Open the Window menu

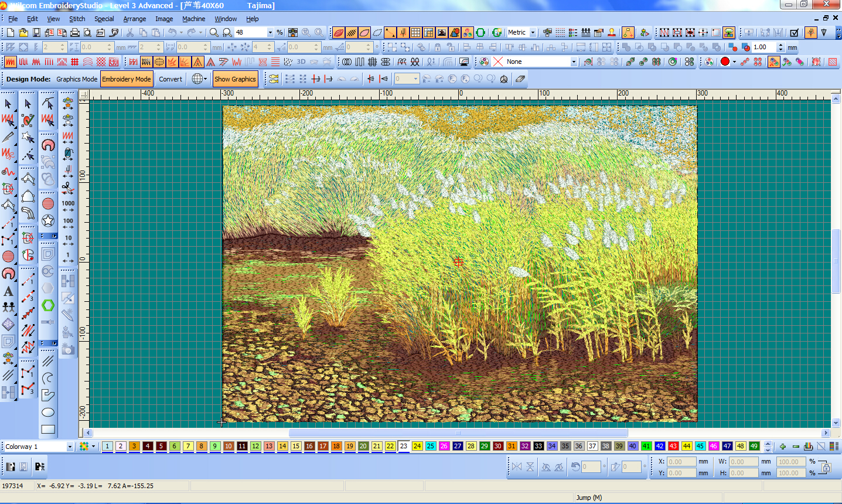pyautogui.click(x=226, y=19)
